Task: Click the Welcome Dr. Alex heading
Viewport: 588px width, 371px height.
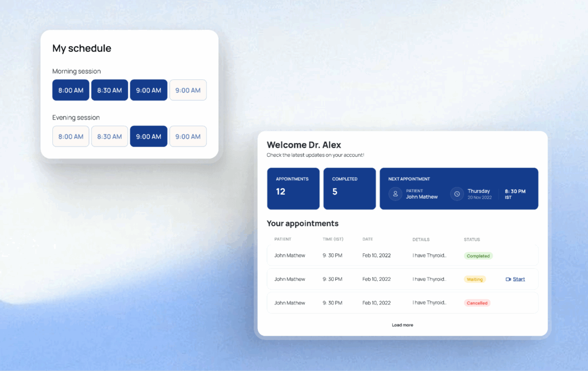Action: point(304,145)
